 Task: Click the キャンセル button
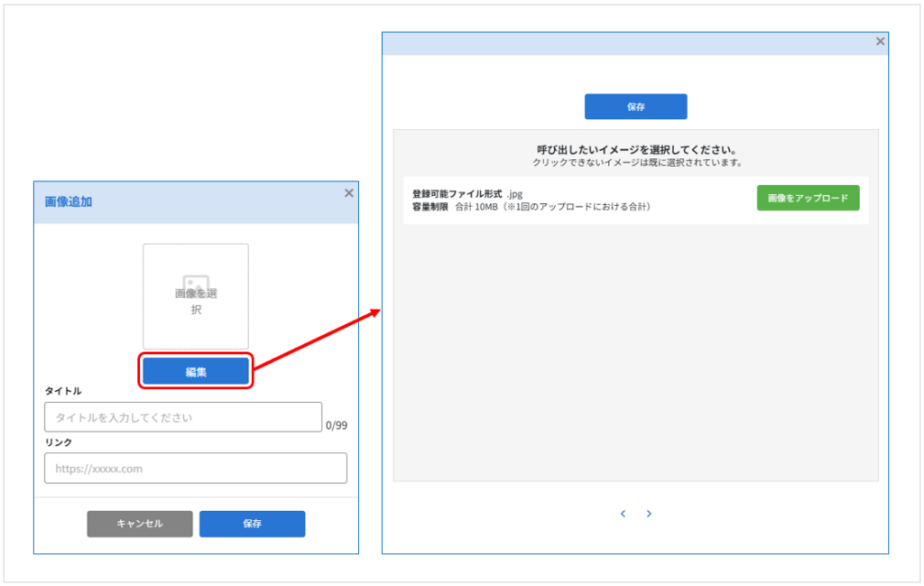(140, 524)
